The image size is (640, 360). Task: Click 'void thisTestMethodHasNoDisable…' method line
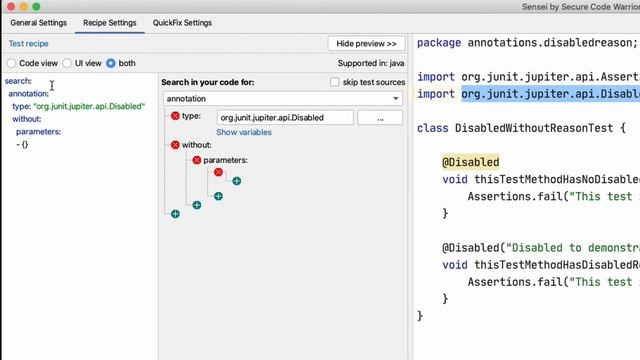(541, 179)
